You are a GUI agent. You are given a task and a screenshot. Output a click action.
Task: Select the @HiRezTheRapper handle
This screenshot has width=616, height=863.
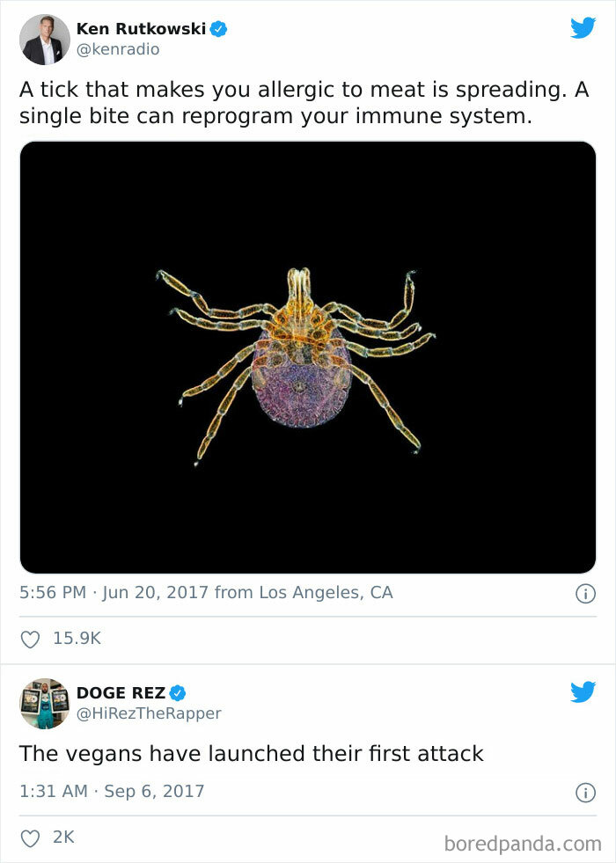[150, 714]
